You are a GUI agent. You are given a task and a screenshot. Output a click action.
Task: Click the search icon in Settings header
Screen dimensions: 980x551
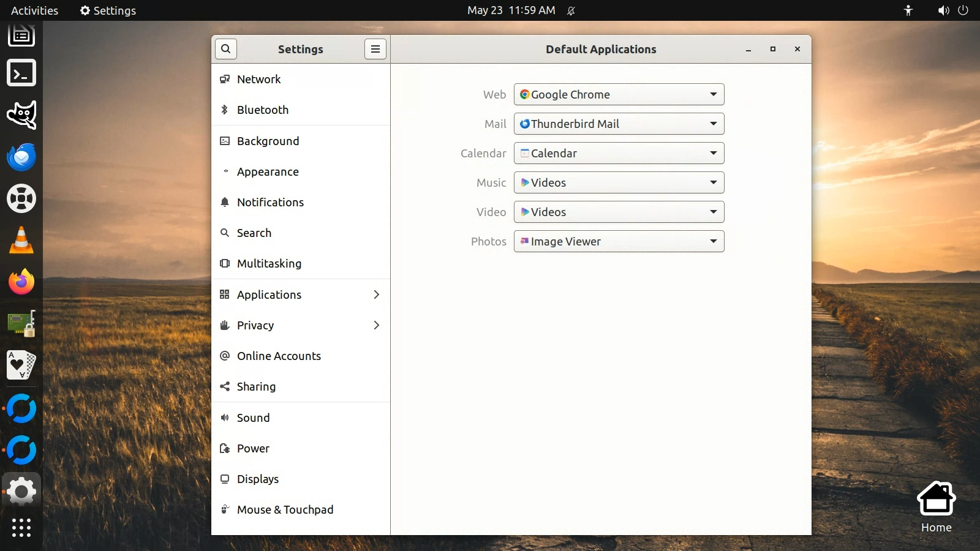pos(226,49)
